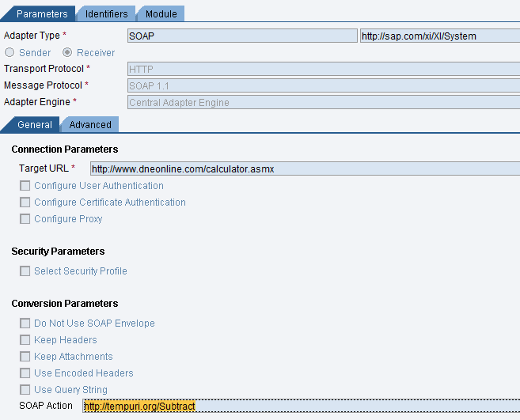520x420 pixels.
Task: Enable Use Encoded Headers checkbox
Action: point(25,373)
